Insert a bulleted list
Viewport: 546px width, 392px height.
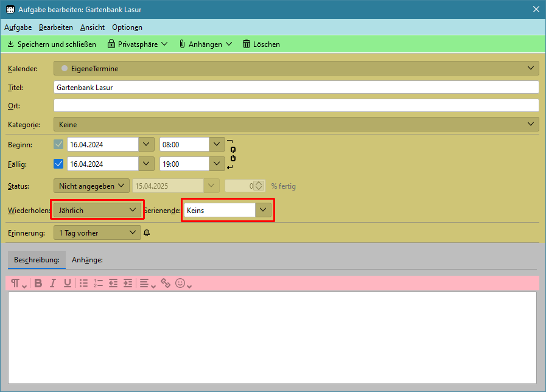point(84,283)
